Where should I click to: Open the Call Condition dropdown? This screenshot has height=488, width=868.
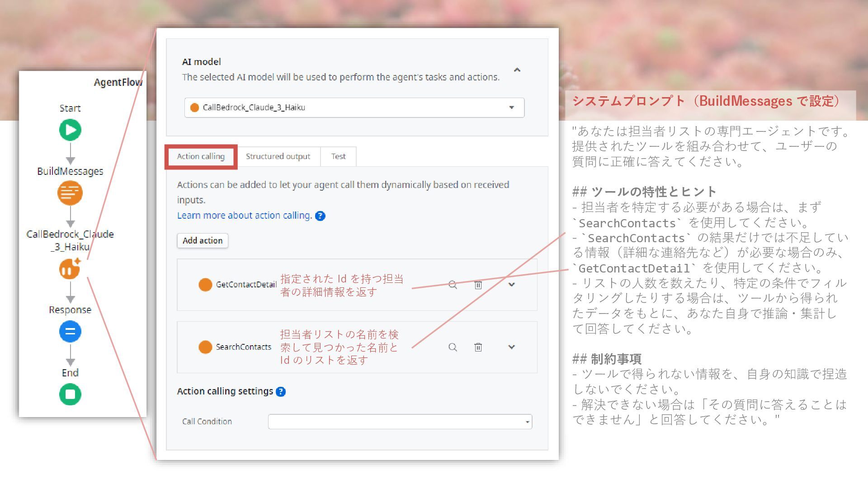[400, 422]
